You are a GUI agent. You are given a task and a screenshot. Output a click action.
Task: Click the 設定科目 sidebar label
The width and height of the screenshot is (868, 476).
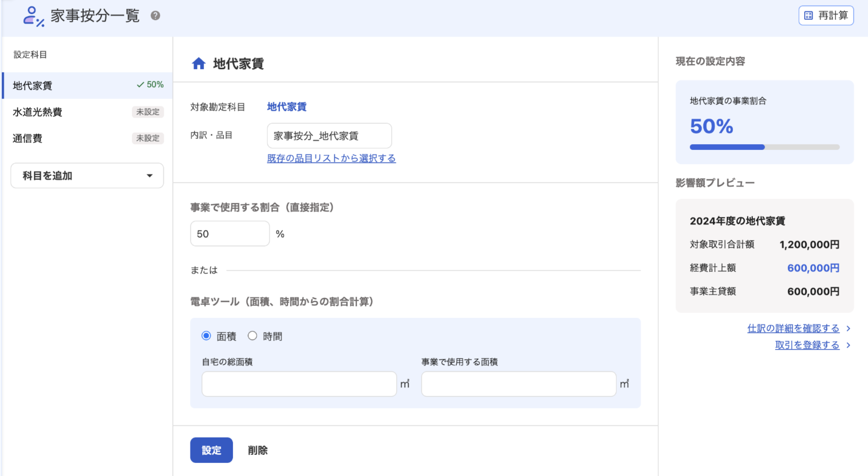coord(30,55)
